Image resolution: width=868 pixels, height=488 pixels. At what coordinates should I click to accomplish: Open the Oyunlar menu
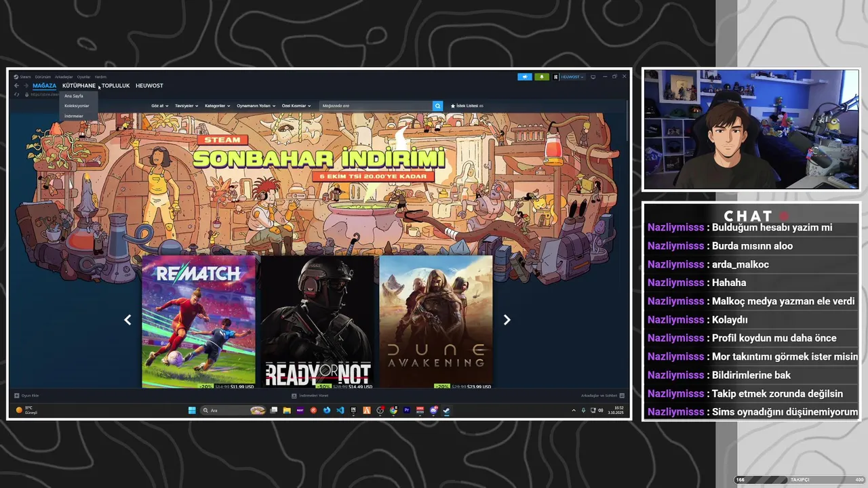click(83, 77)
